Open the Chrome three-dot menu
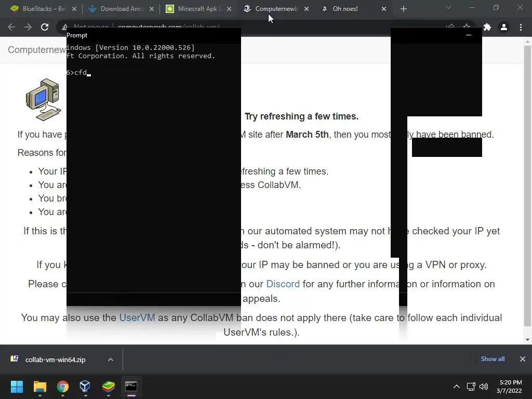The height and width of the screenshot is (399, 532). coord(521,27)
